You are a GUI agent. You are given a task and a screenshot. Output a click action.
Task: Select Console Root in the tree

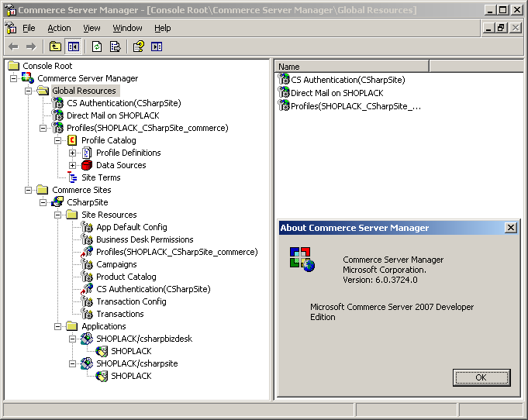pos(47,66)
